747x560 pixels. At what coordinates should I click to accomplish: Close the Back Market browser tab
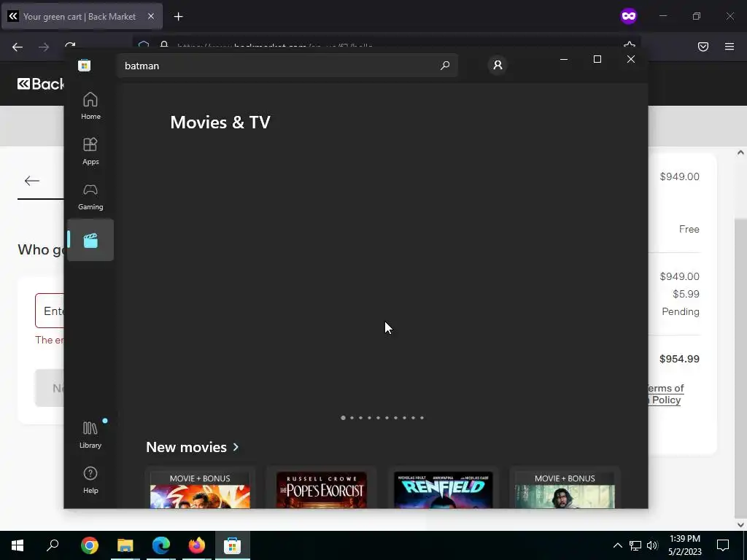tap(150, 16)
